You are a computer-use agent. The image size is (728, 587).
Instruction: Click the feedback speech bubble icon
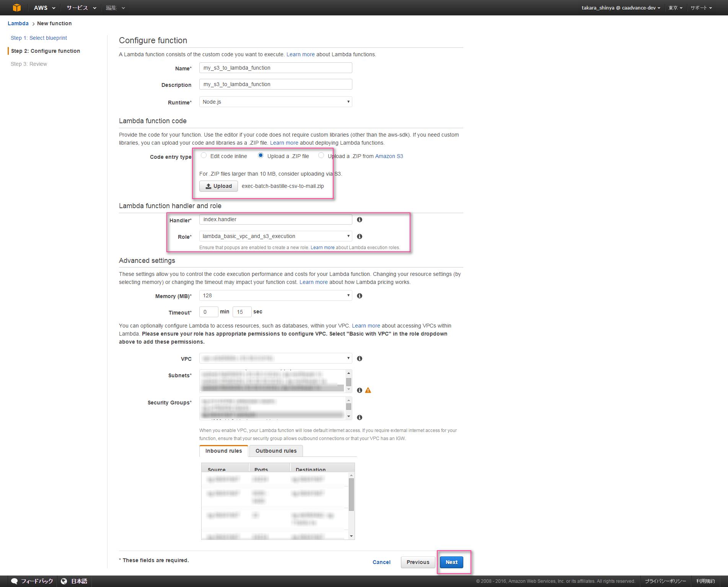[x=14, y=580]
